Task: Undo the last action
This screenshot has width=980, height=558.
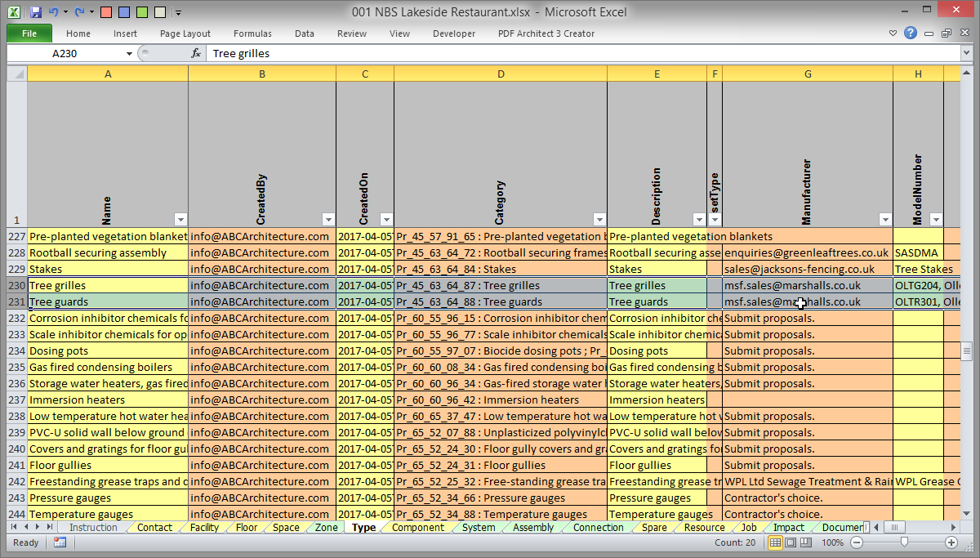Action: (x=54, y=11)
